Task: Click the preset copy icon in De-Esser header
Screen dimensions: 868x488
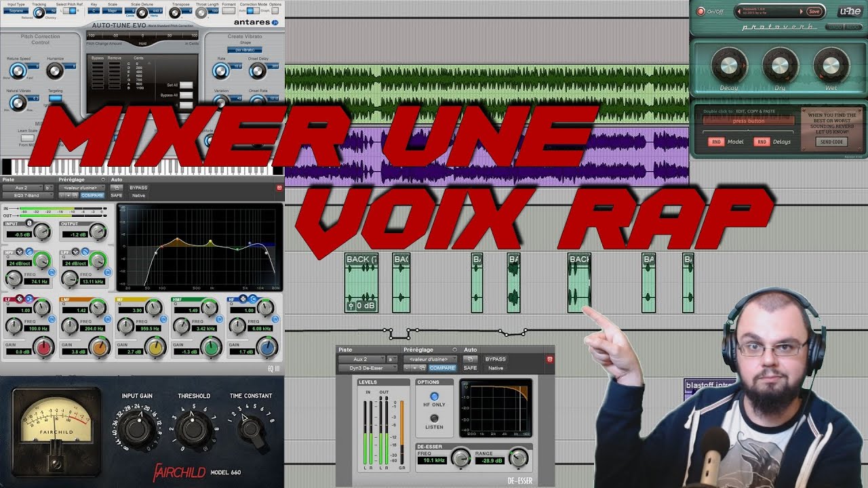Action: tap(422, 368)
